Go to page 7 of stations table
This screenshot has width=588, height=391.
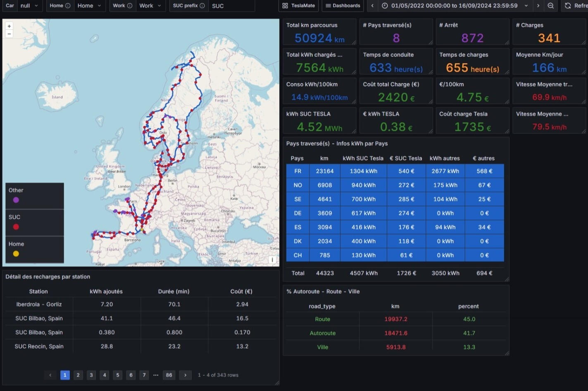click(x=144, y=375)
